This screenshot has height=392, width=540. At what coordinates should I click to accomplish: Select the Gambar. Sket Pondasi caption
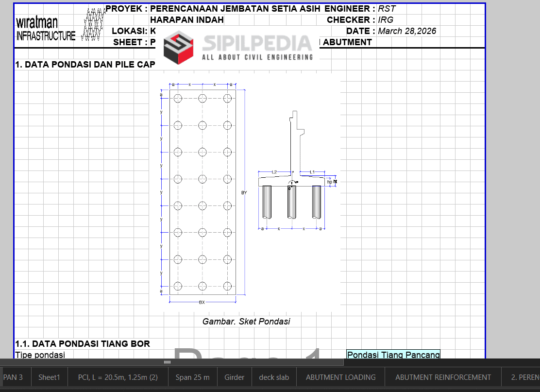[246, 322]
